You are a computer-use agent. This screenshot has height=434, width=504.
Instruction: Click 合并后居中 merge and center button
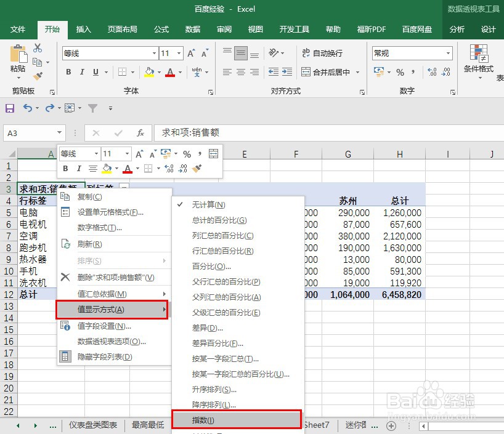pyautogui.click(x=325, y=72)
